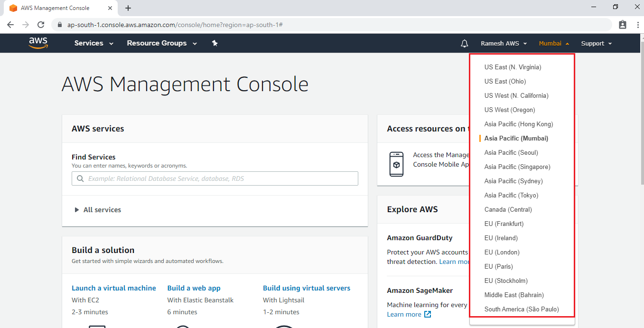This screenshot has width=644, height=328.
Task: Click the mobile app cube icon
Action: tap(396, 164)
